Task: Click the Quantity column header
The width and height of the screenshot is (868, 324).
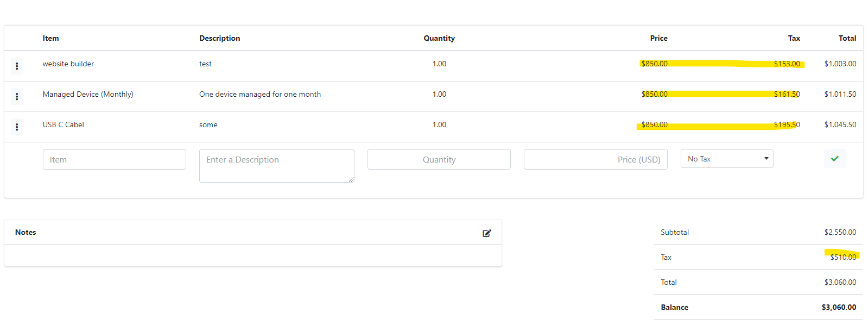Action: pyautogui.click(x=439, y=38)
